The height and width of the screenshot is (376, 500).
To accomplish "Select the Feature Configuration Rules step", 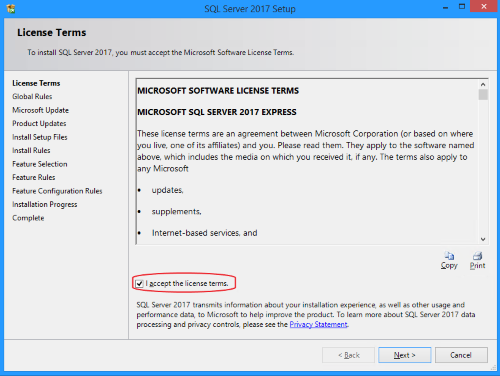I will (57, 191).
